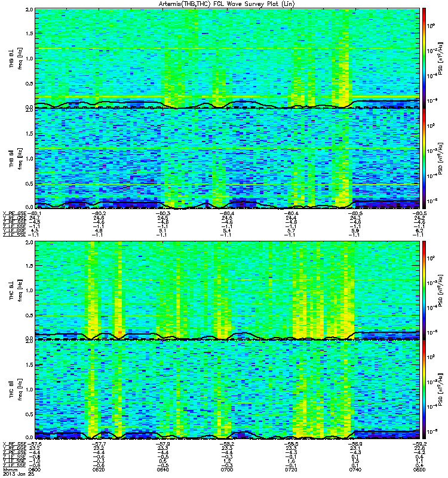Click the THB Y_LF_SSE value '4.8'
The width and height of the screenshot is (448, 478).
[x=99, y=231]
